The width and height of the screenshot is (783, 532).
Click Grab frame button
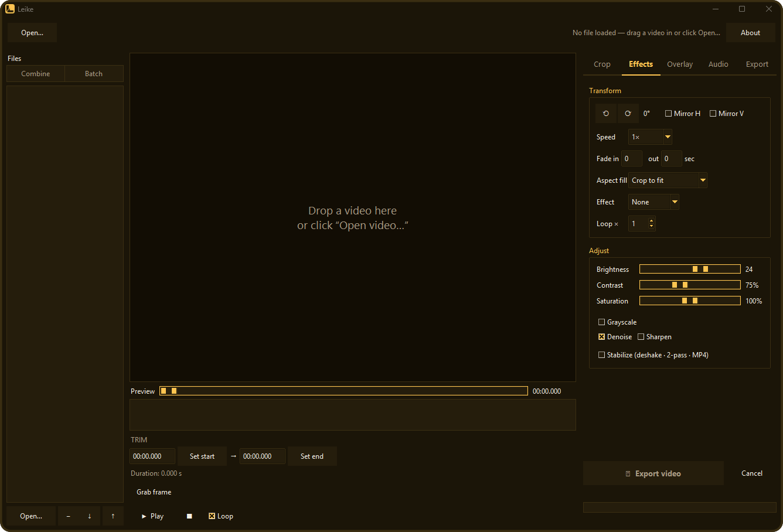coord(154,492)
